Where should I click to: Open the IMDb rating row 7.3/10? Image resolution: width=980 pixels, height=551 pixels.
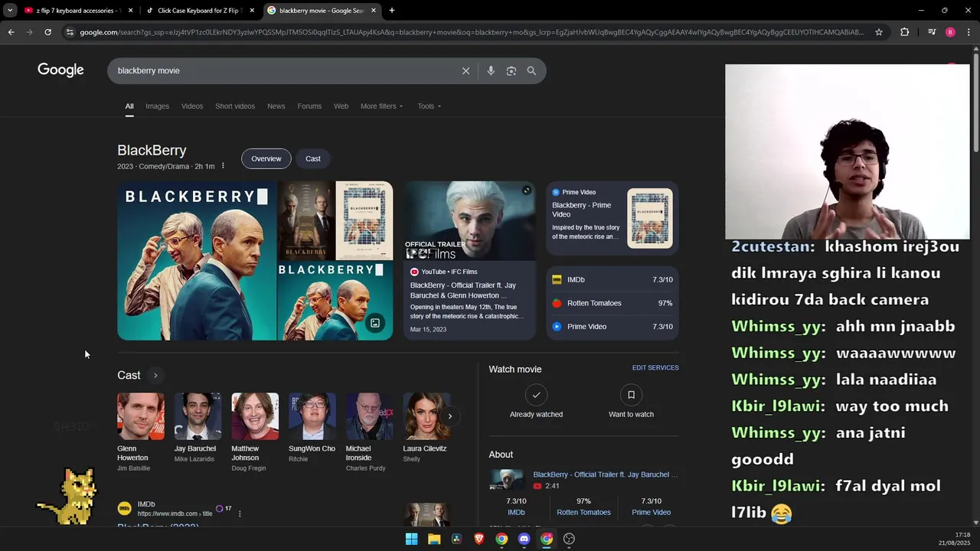[612, 280]
